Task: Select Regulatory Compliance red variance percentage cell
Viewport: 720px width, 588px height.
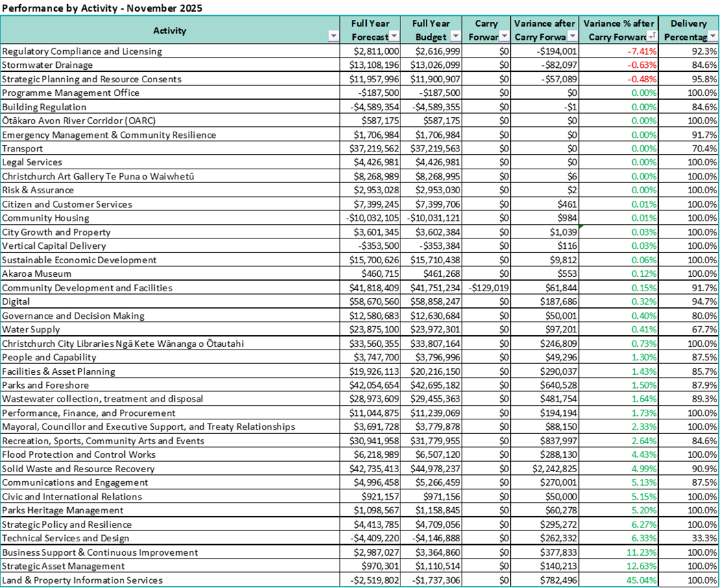Action: tap(619, 51)
